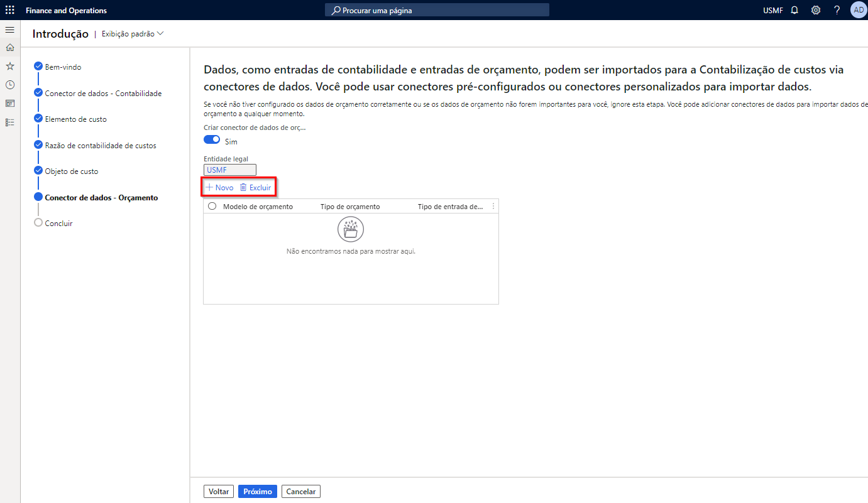This screenshot has width=868, height=503.
Task: Toggle Criar conector de dados de orçamento switch
Action: tap(212, 139)
